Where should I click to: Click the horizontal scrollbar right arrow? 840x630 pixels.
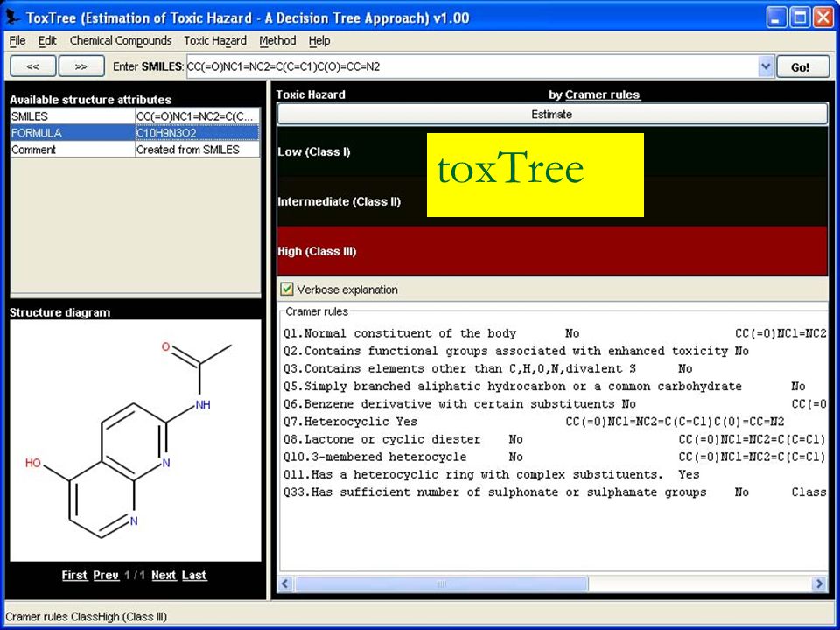(819, 584)
